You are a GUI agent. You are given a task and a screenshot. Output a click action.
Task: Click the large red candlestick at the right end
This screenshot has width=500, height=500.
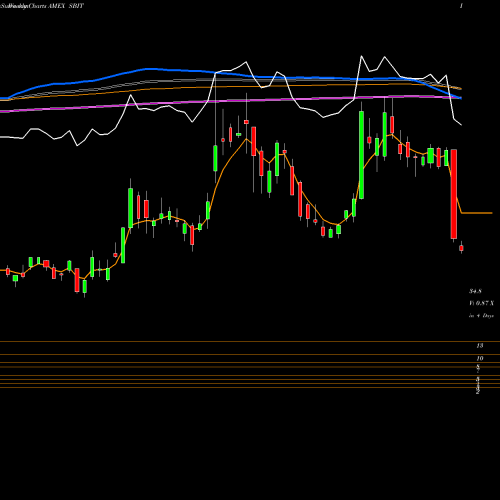454,194
